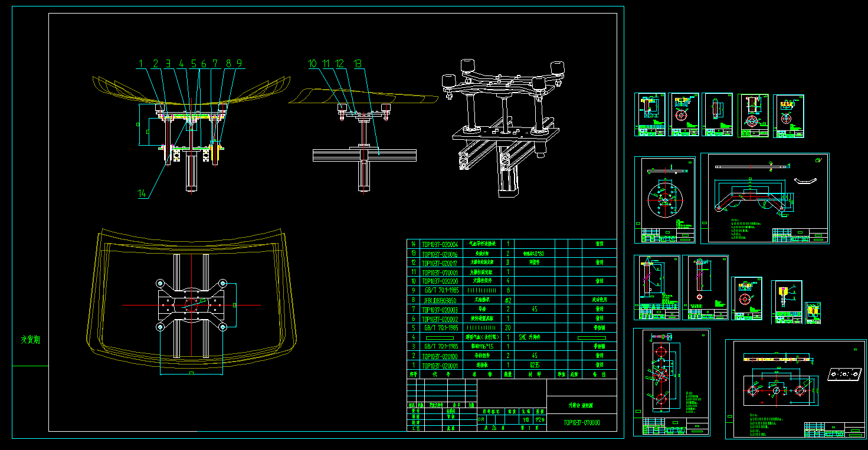Click scale value 1:10 in title block

point(526,419)
